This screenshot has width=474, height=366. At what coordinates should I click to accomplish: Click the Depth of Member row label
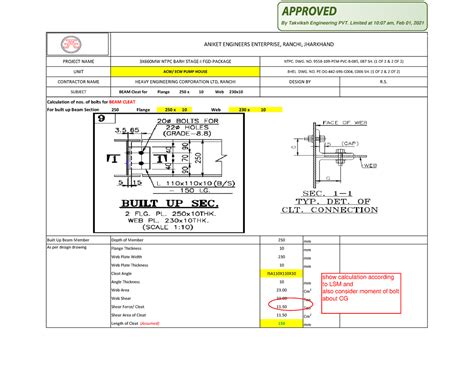pyautogui.click(x=127, y=240)
